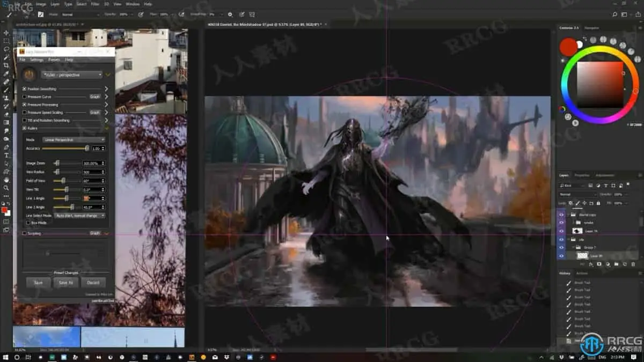Enable Pressure Speed Scaling checkbox

(24, 113)
